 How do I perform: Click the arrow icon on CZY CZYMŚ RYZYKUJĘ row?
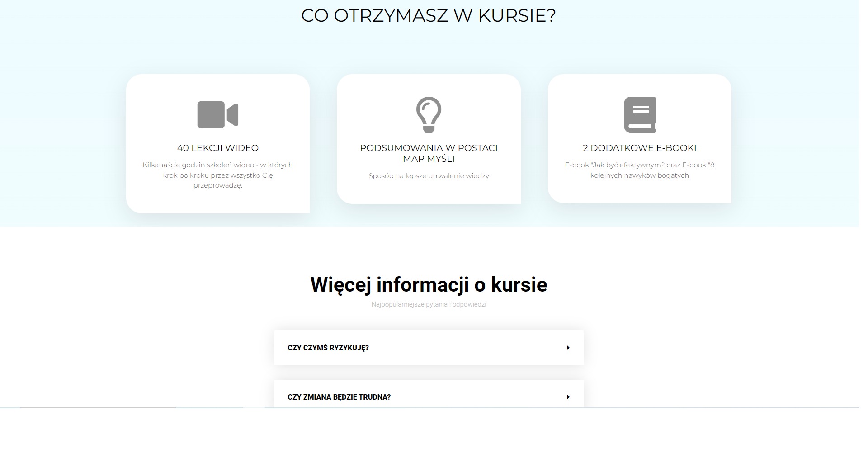point(568,347)
